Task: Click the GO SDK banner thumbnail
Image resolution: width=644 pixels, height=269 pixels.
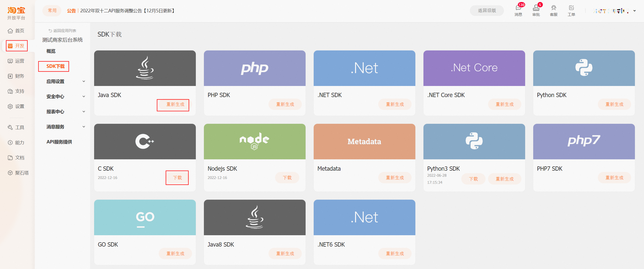Action: [x=145, y=217]
